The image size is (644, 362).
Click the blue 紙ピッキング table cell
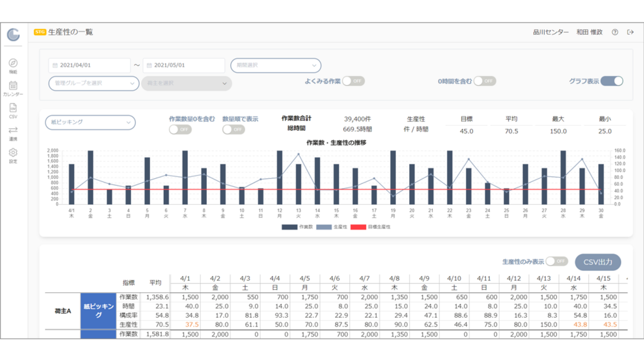click(x=98, y=311)
